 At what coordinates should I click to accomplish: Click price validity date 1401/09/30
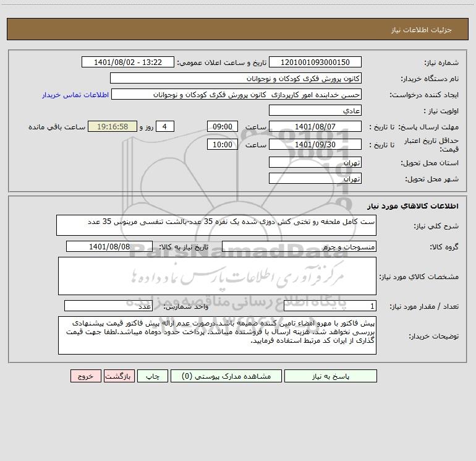click(x=315, y=144)
